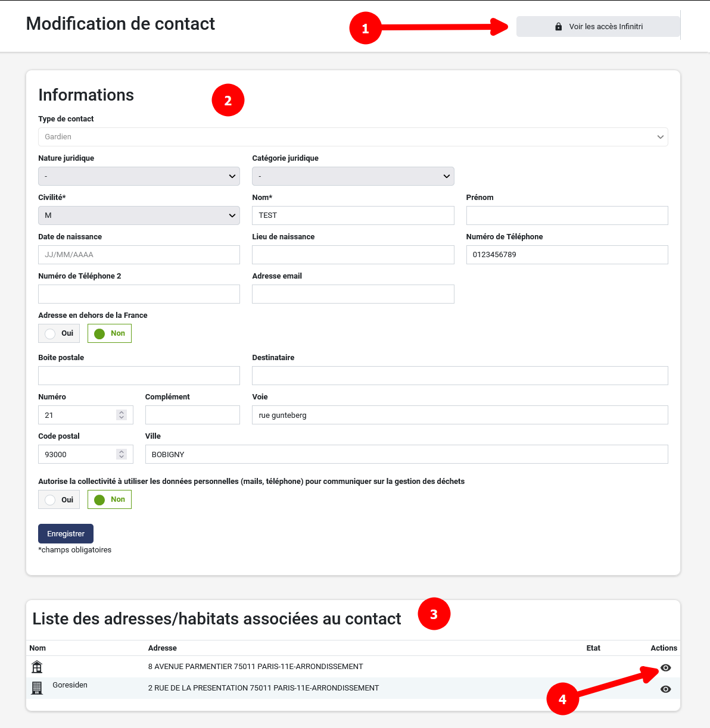Click into the Prénom input field
This screenshot has height=728, width=710.
point(566,215)
